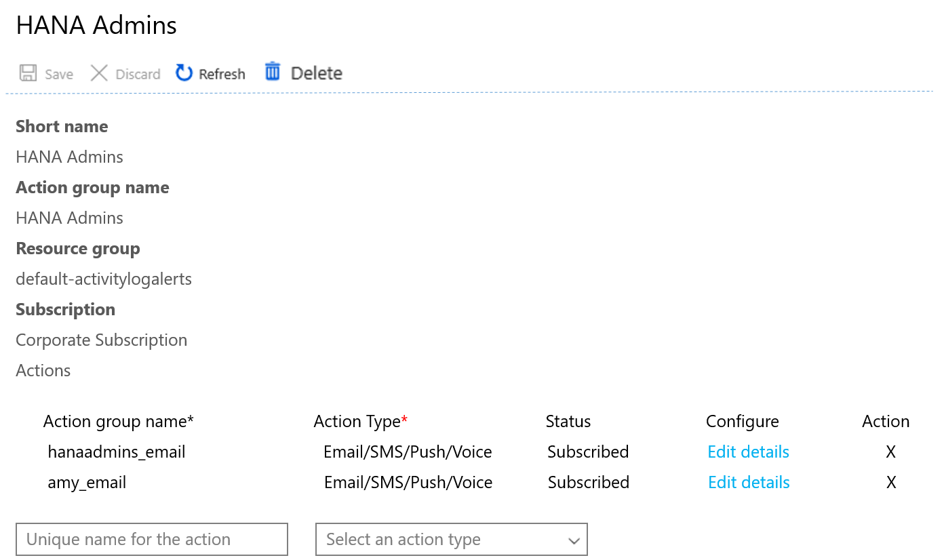Open Edit details for amy_email
The width and height of the screenshot is (944, 560).
pos(749,483)
